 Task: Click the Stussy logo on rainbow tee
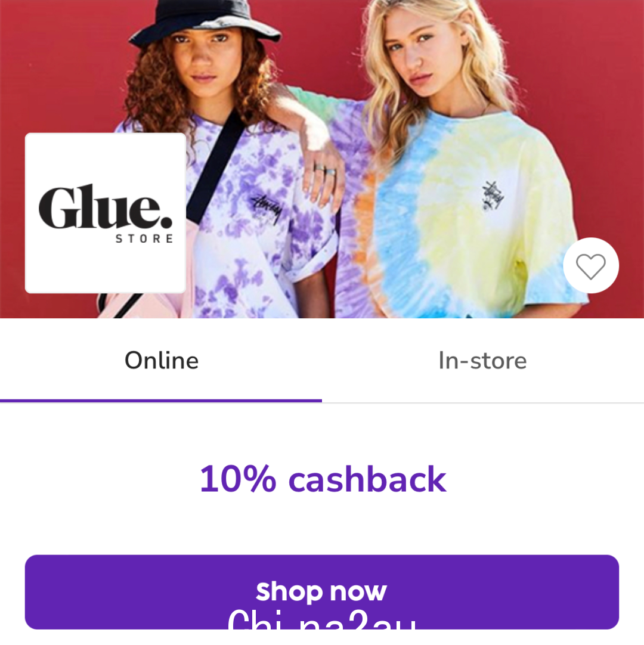click(x=493, y=196)
